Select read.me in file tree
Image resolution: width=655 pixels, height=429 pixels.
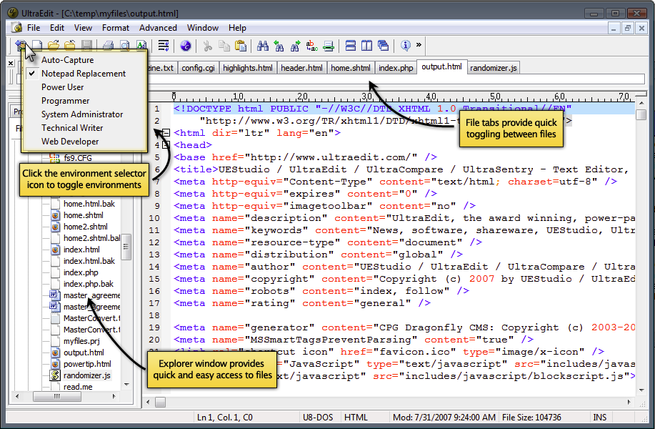tap(78, 387)
